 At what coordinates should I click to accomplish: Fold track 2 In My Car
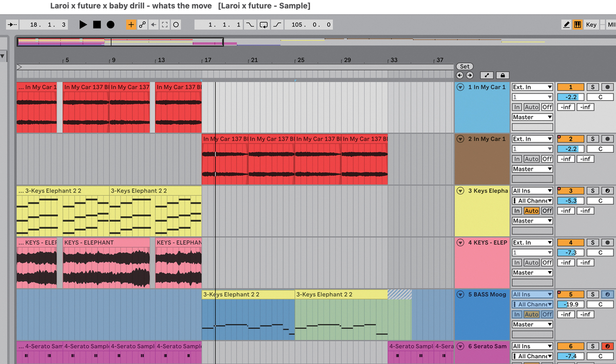pyautogui.click(x=460, y=139)
